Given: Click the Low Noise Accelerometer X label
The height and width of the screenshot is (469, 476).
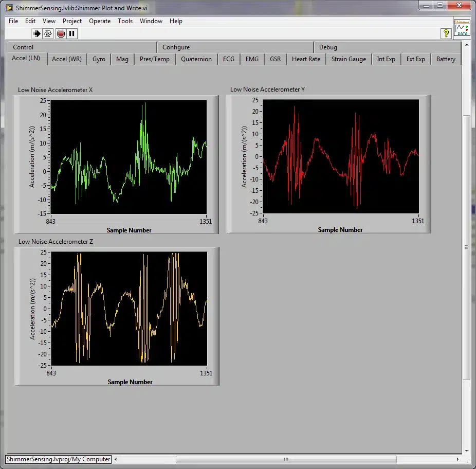Looking at the screenshot, I should (x=55, y=90).
